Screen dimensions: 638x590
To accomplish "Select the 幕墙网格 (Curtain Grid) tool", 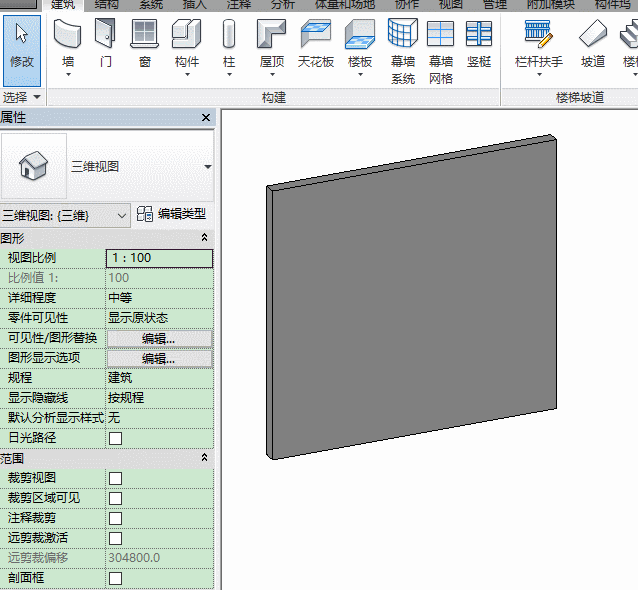I will coord(441,51).
